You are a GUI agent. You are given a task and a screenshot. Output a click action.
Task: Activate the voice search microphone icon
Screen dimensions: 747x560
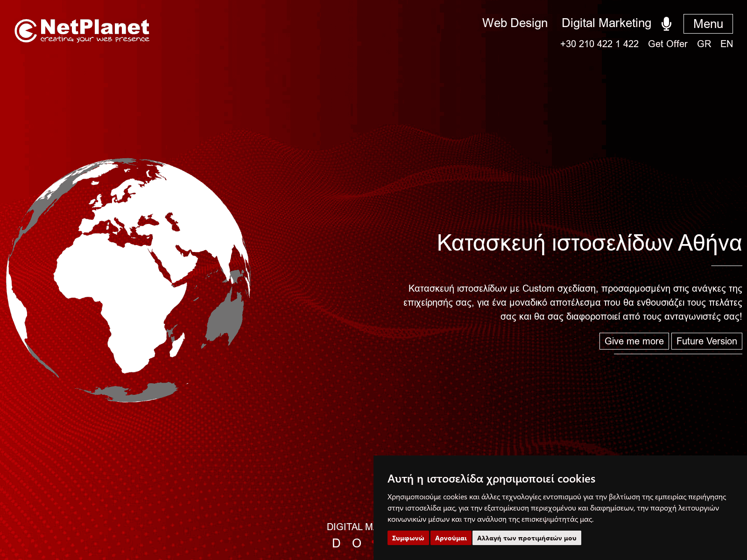(x=667, y=22)
